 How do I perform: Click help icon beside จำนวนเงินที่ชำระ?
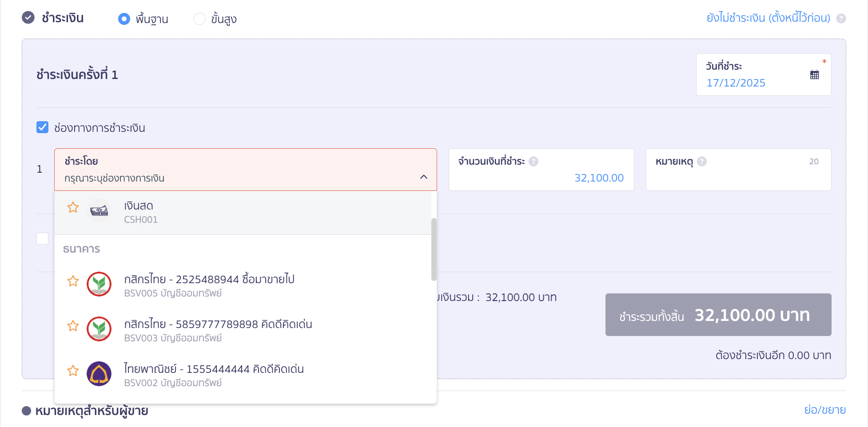pos(534,162)
